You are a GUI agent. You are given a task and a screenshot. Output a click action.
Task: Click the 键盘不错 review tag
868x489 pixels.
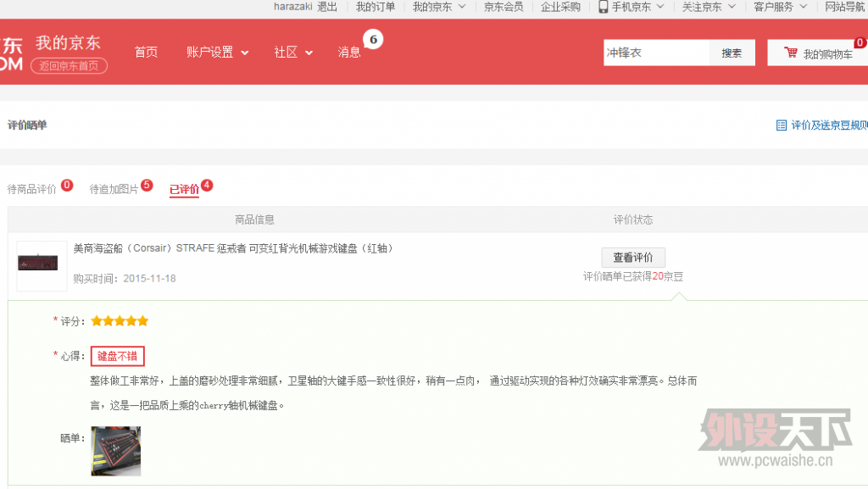(x=117, y=356)
